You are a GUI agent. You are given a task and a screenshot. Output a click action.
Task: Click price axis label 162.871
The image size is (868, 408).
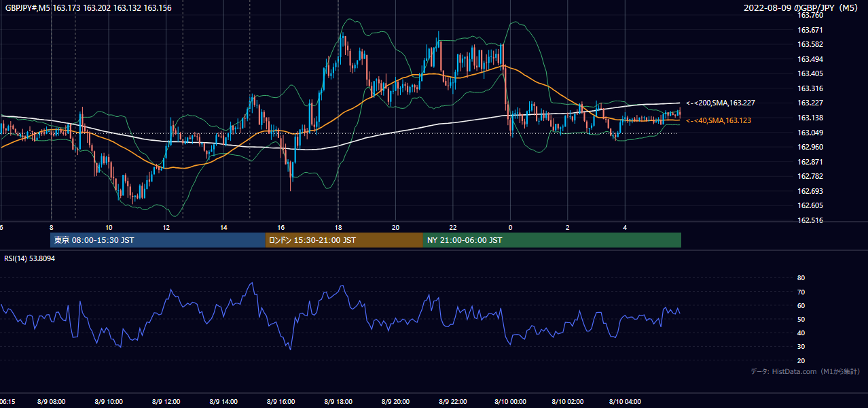tap(810, 162)
